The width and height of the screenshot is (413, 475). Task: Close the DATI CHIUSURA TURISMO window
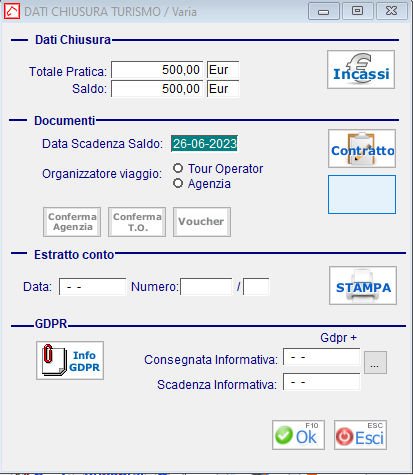coord(392,11)
